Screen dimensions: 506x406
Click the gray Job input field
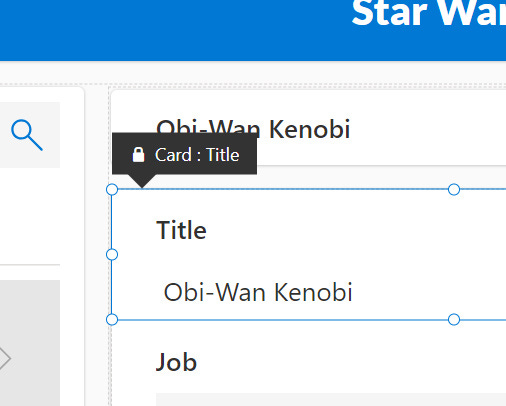(331, 399)
